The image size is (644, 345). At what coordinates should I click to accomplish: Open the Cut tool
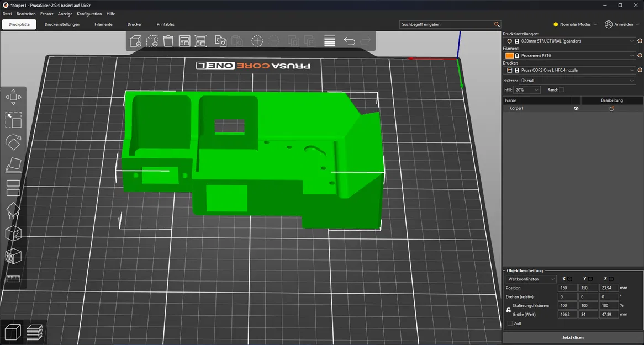(x=13, y=188)
